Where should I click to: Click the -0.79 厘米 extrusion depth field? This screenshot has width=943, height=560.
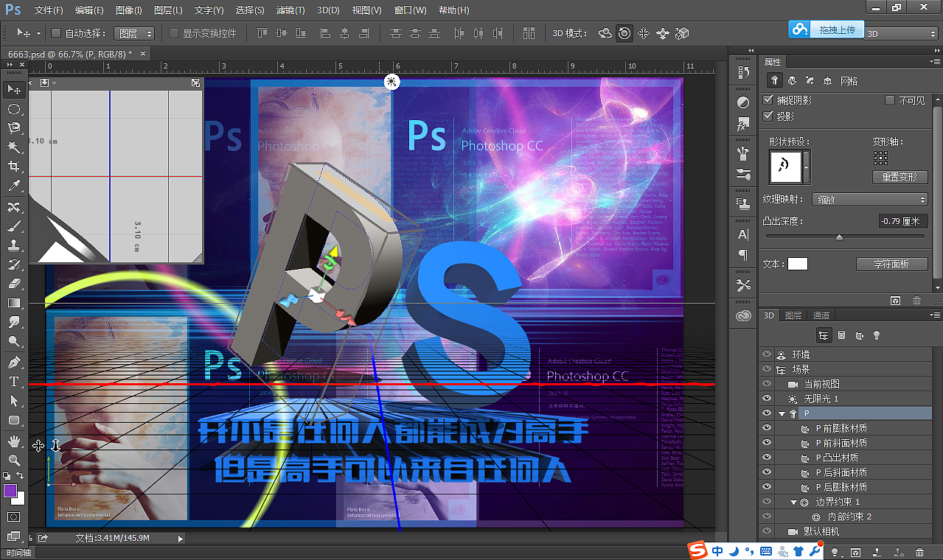point(902,221)
